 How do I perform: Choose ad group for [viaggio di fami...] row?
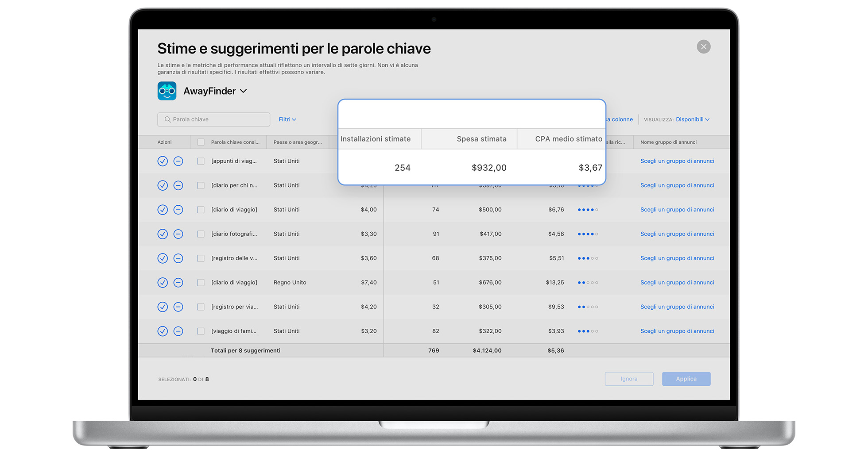(677, 331)
